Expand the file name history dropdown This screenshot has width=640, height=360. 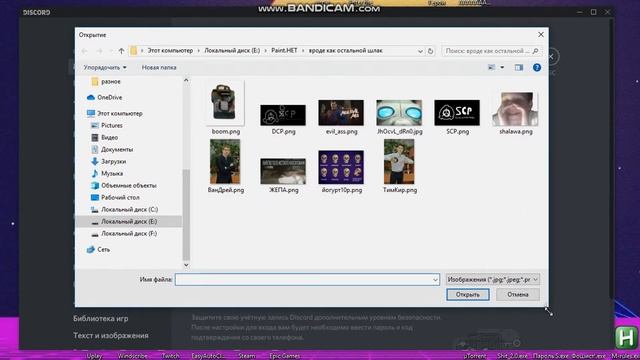[x=435, y=280]
